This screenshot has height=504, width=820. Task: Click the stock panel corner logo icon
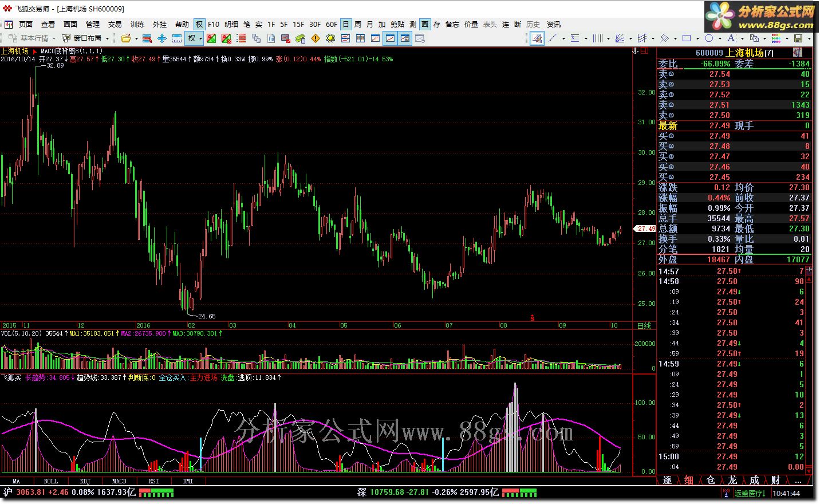pos(798,52)
